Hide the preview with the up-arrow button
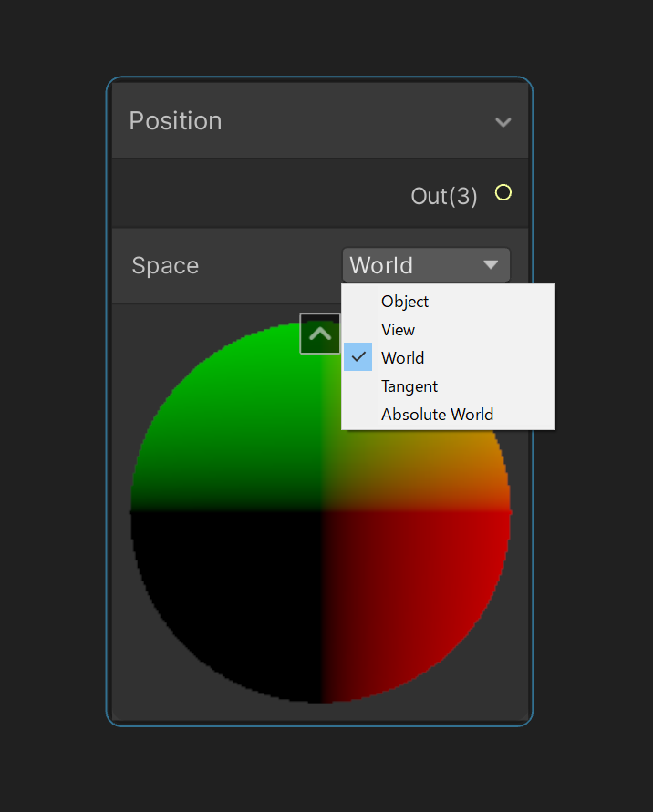The image size is (653, 812). pos(320,334)
